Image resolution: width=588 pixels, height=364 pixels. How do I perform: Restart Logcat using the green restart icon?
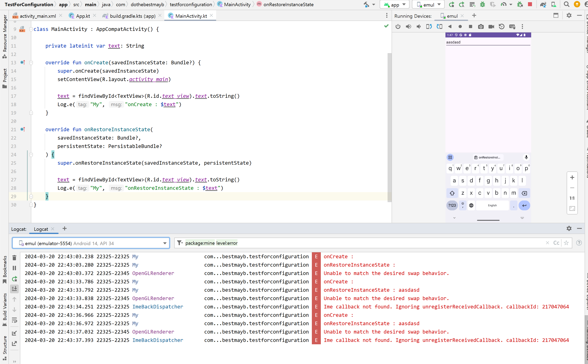coord(14,279)
